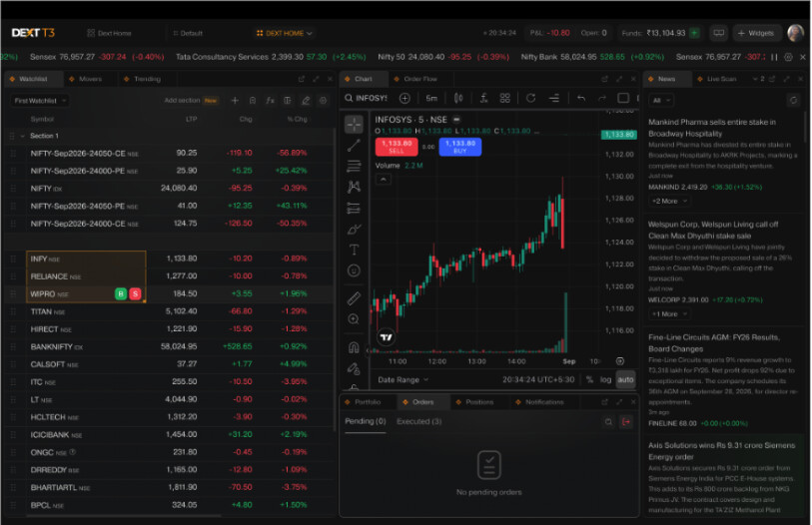Click the watchlist edit pencil icon

pos(306,101)
